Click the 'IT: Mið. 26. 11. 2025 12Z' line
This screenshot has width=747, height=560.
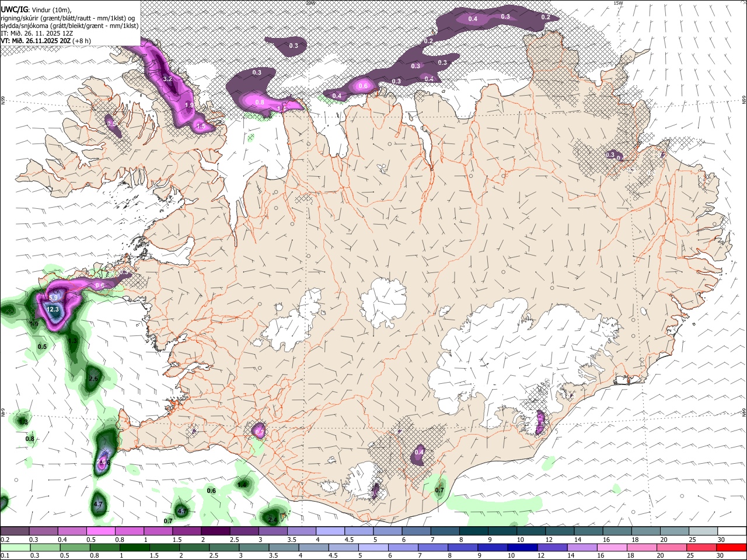tap(37, 33)
